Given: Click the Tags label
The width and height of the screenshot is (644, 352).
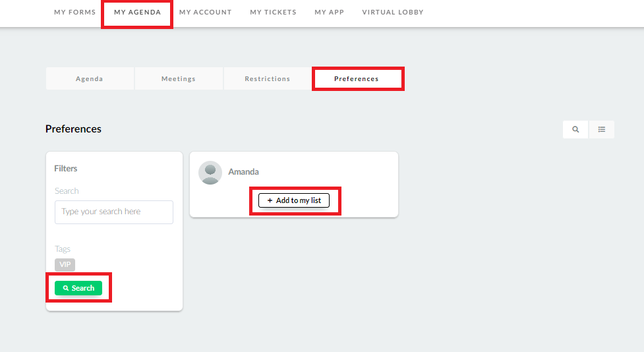Looking at the screenshot, I should pyautogui.click(x=63, y=249).
